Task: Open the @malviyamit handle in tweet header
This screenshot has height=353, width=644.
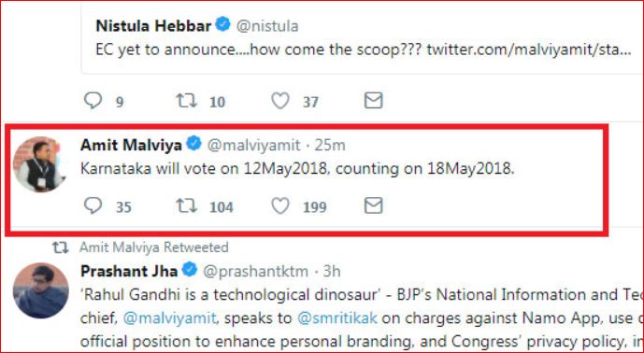Action: (x=253, y=146)
